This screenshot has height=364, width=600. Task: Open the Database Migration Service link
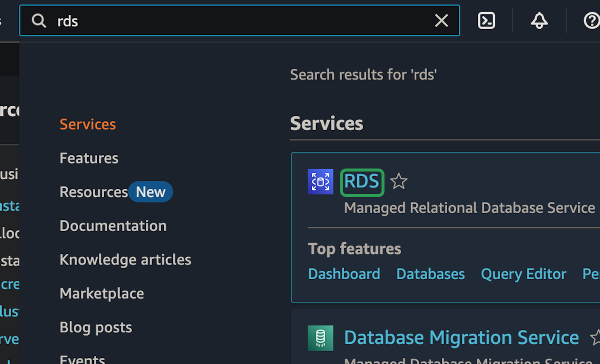coord(461,337)
